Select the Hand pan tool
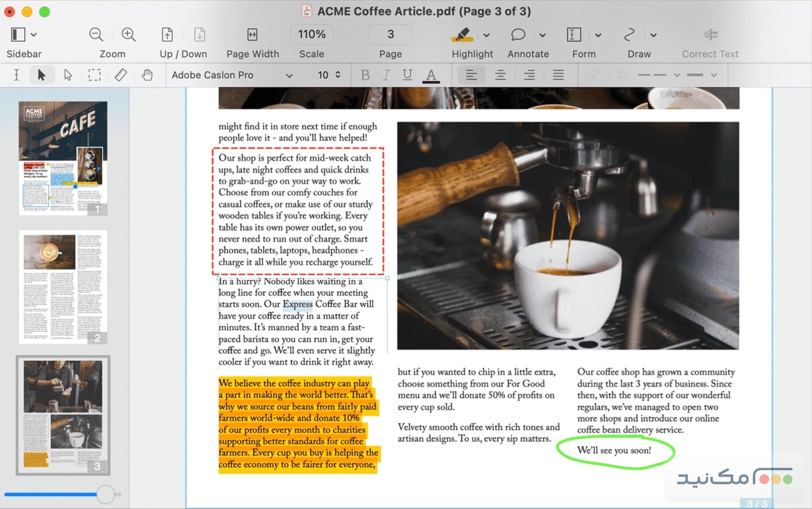The height and width of the screenshot is (509, 812). click(x=147, y=75)
